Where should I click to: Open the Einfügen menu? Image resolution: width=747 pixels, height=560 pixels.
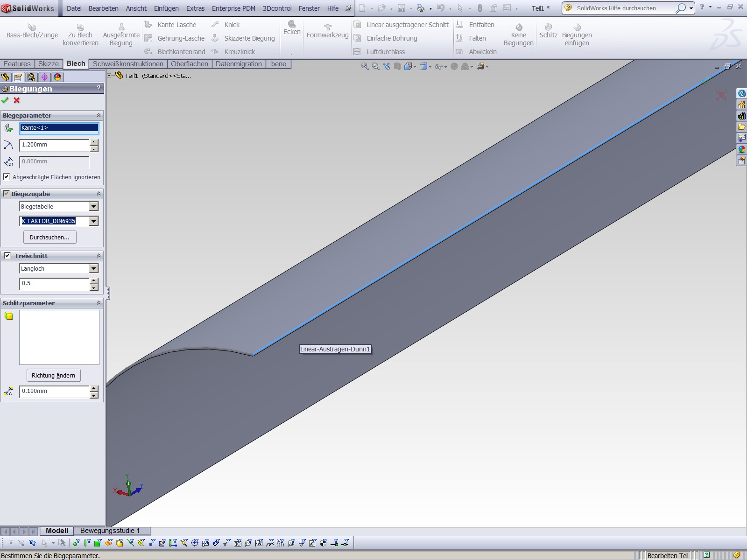pos(166,8)
